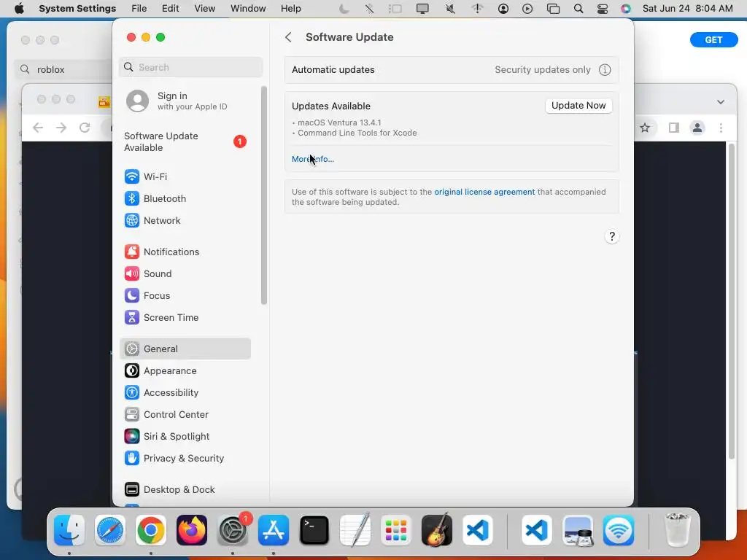Open App Store from the Dock
Image resolution: width=747 pixels, height=560 pixels.
tap(274, 530)
